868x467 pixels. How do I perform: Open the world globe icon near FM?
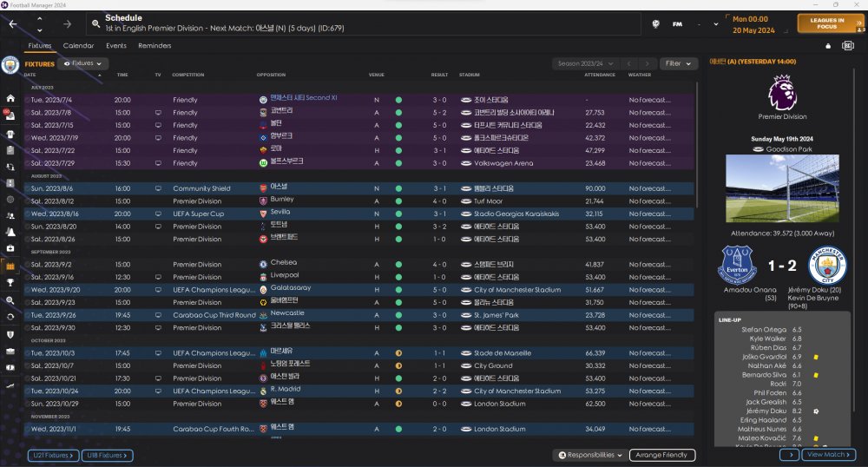click(655, 24)
